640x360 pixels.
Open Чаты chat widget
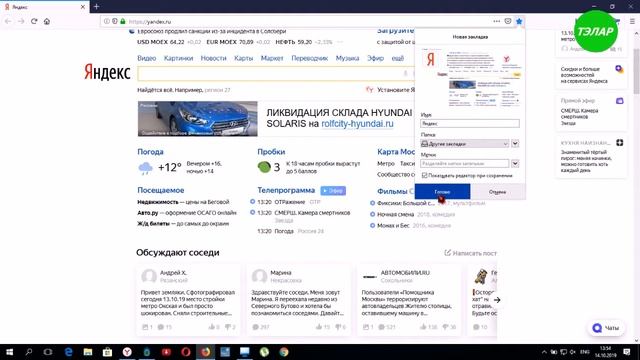click(x=606, y=328)
